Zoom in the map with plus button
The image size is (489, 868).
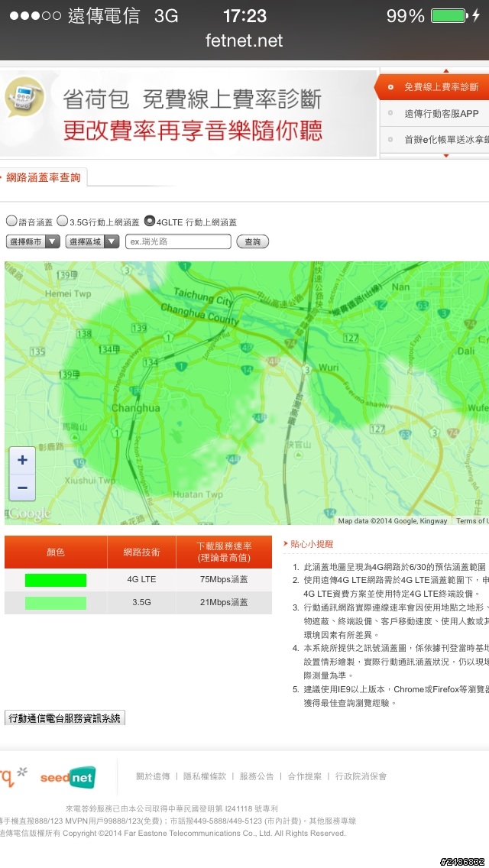(x=23, y=460)
